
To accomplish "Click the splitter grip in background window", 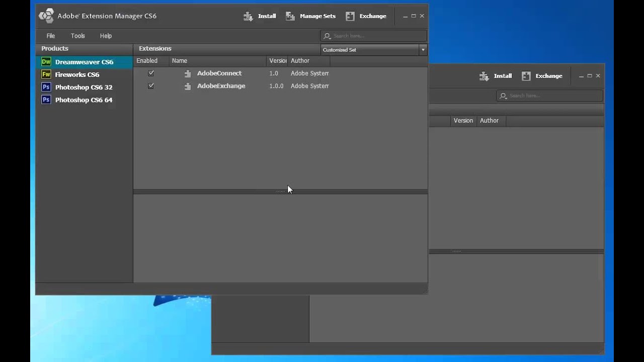I will 456,251.
